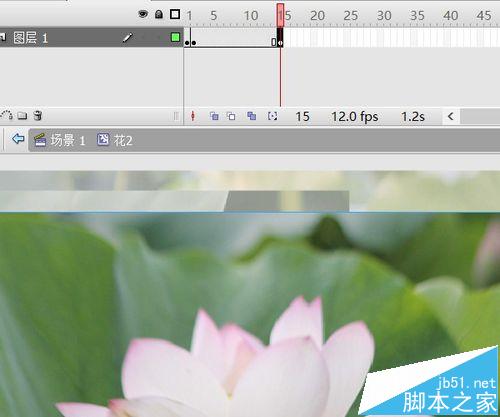The height and width of the screenshot is (417, 500).
Task: Center the playhead in the timeline
Action: click(193, 116)
